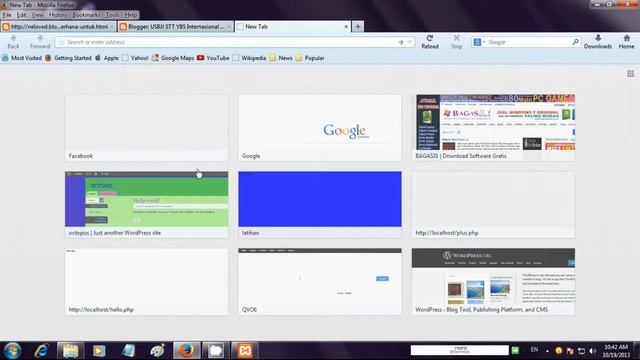Open the Facebook tile

(147, 128)
